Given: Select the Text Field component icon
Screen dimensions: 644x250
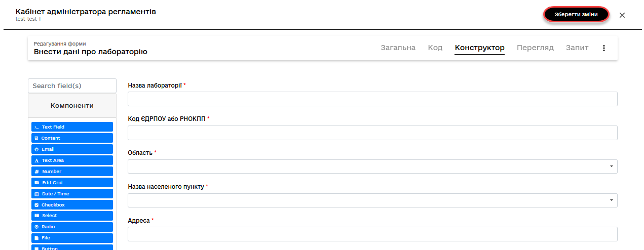Looking at the screenshot, I should (36, 127).
